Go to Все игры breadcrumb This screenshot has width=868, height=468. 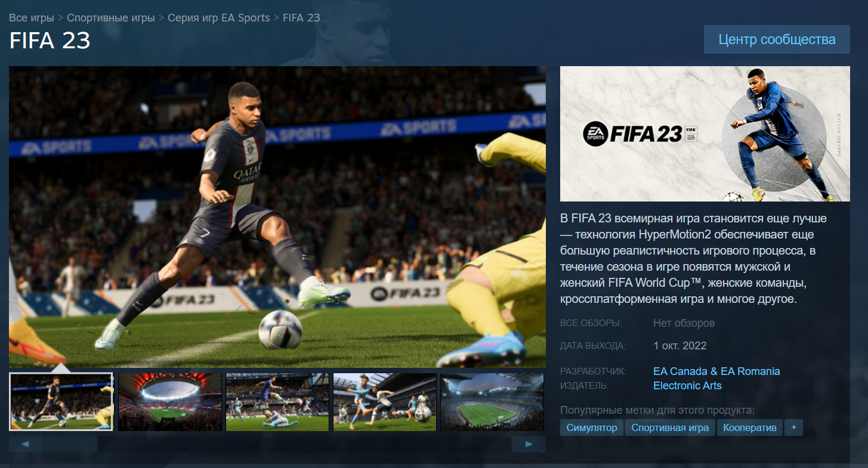click(32, 17)
